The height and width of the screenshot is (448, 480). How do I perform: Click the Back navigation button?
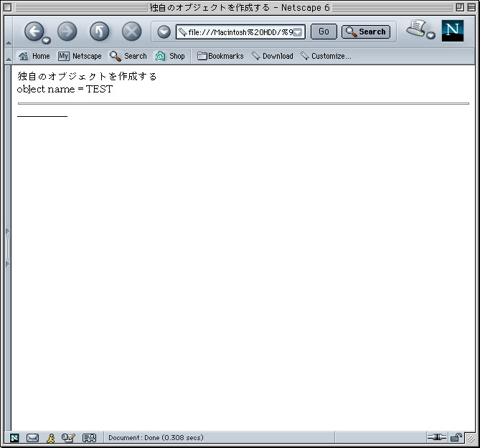pyautogui.click(x=34, y=31)
